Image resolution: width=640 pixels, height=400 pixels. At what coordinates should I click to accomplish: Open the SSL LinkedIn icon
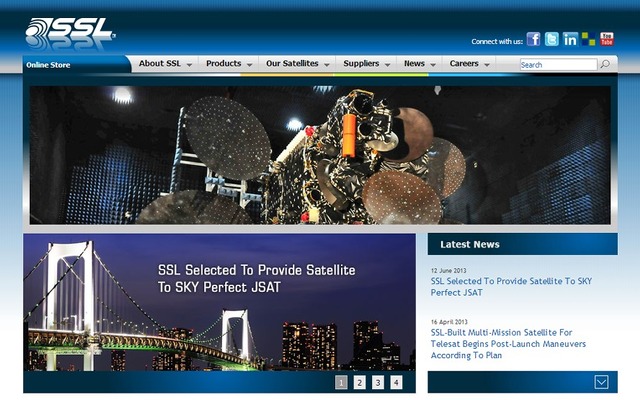coord(570,39)
